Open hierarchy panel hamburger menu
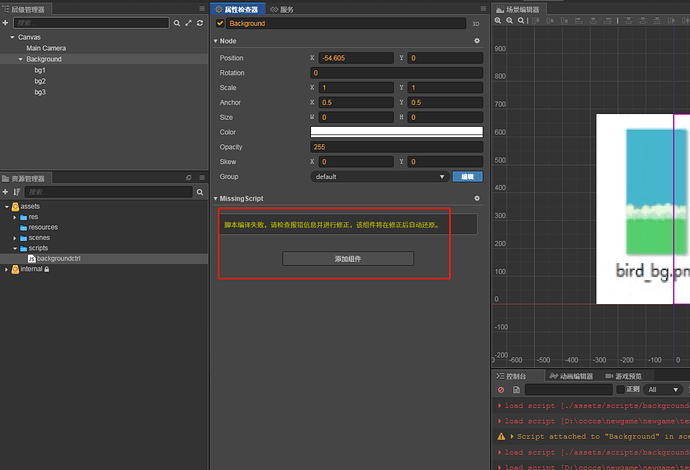690x470 pixels. tap(202, 8)
